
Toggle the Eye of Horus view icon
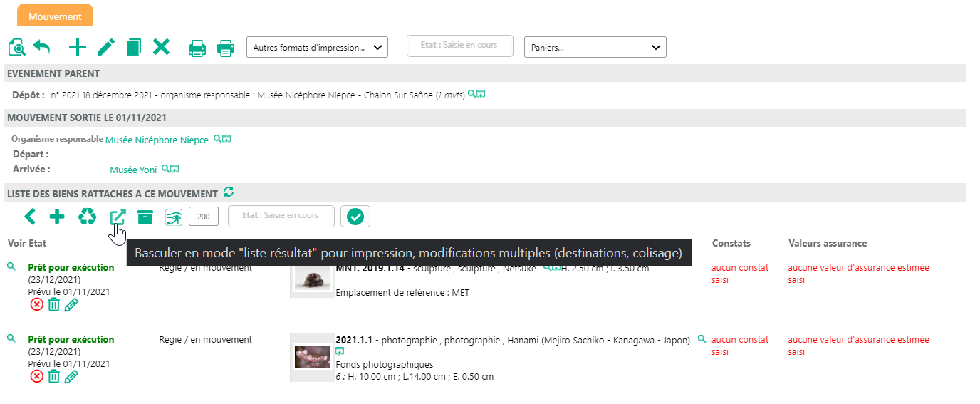174,217
